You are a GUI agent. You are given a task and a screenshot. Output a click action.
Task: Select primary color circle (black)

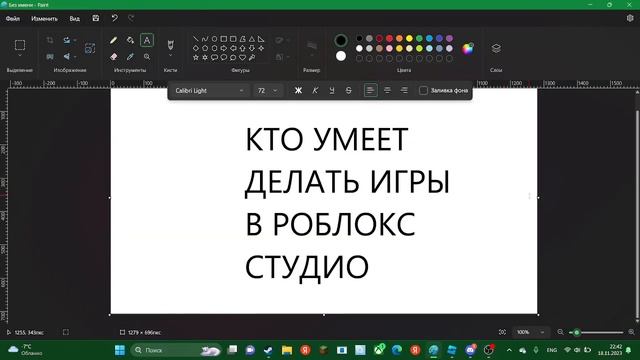click(x=341, y=40)
